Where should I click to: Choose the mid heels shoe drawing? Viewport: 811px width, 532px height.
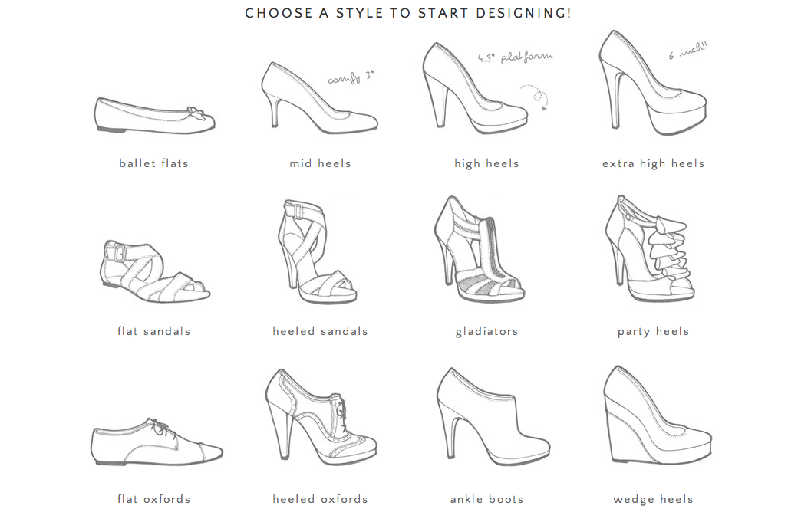click(x=320, y=98)
